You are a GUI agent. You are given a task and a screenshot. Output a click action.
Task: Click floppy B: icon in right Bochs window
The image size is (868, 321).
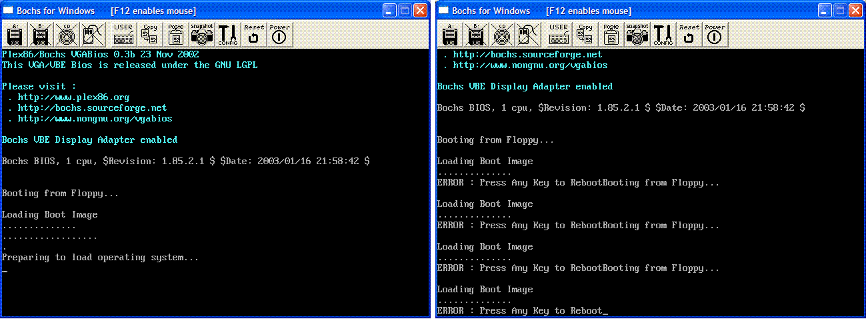475,34
